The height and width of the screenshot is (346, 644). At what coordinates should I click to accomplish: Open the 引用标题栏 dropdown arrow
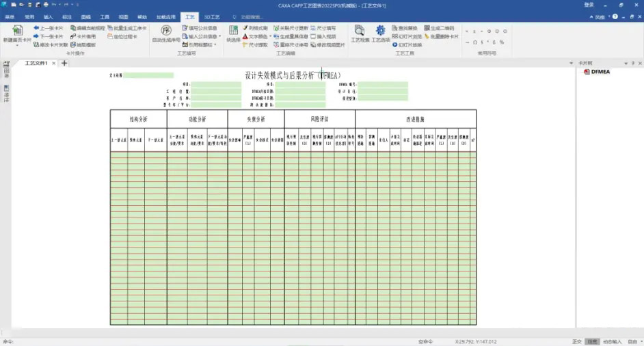tap(215, 44)
